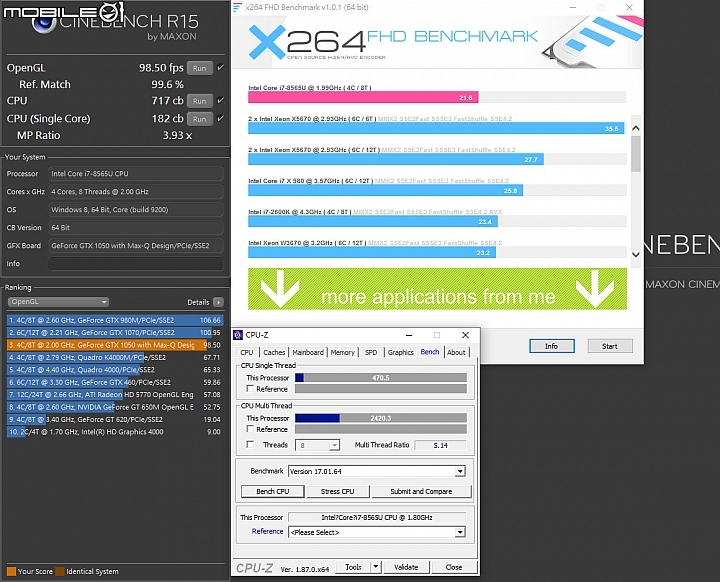
Task: Switch to the CPU tab in CPU-Z
Action: (247, 352)
